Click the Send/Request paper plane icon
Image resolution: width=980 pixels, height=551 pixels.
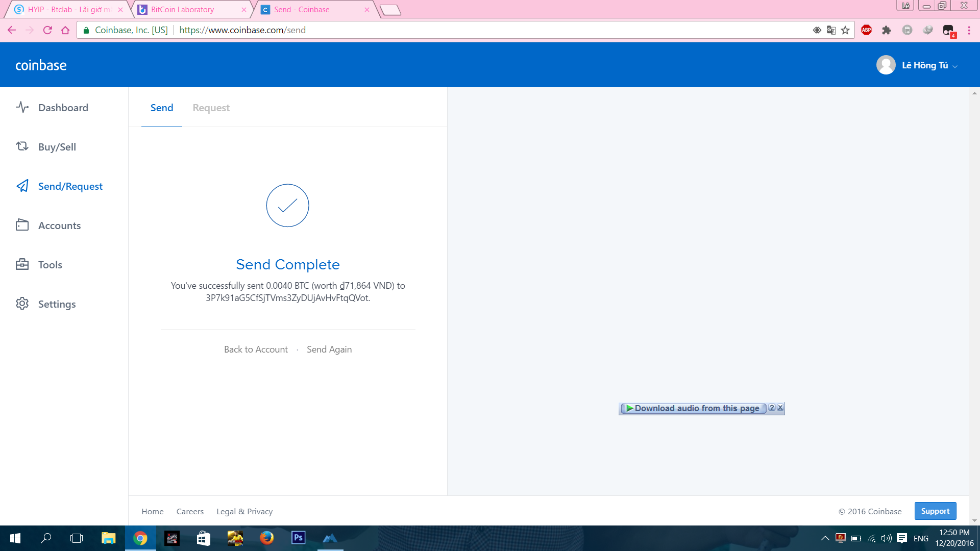coord(22,186)
